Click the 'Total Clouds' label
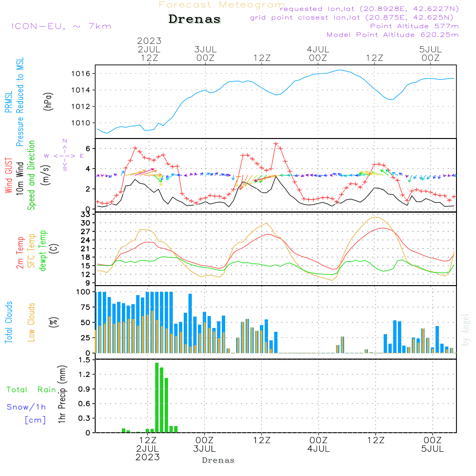This screenshot has width=476, height=476. tap(9, 322)
